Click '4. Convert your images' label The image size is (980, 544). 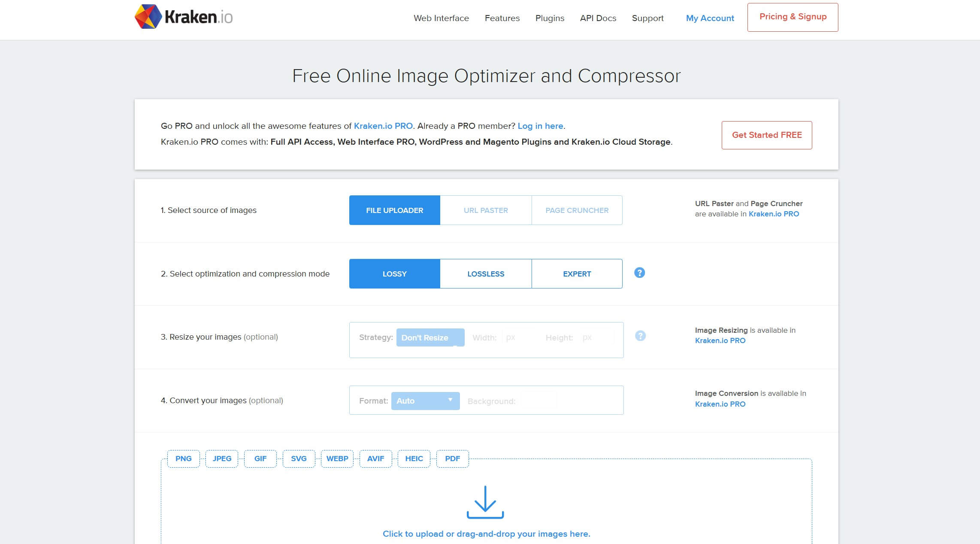click(222, 401)
